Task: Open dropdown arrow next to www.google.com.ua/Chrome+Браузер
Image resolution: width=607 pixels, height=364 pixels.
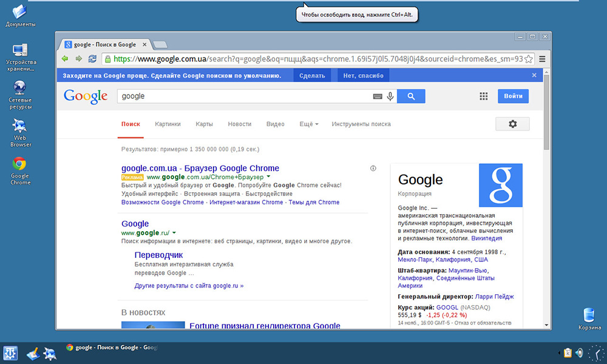Action: click(x=268, y=177)
